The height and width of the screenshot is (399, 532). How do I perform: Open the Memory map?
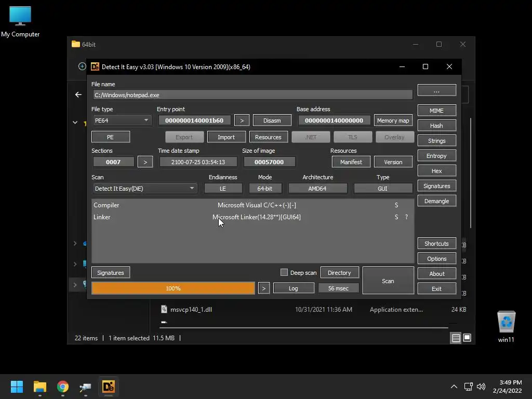[393, 121]
